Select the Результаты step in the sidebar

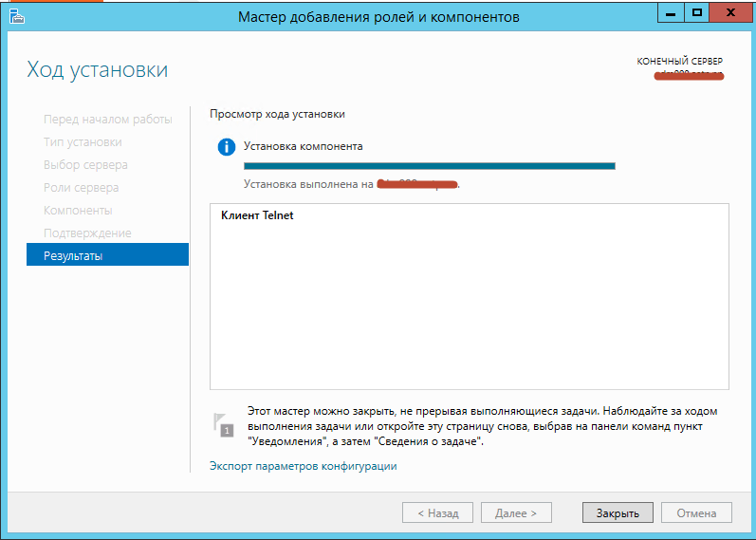(x=107, y=255)
